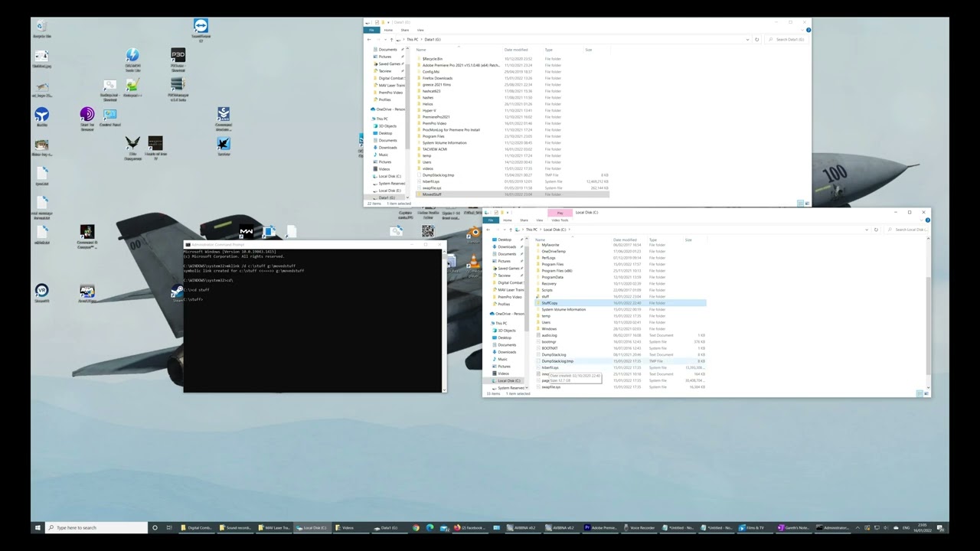Select Config.Msi folder in Data1 (G:)
Image resolution: width=980 pixels, height=551 pixels.
tap(430, 72)
